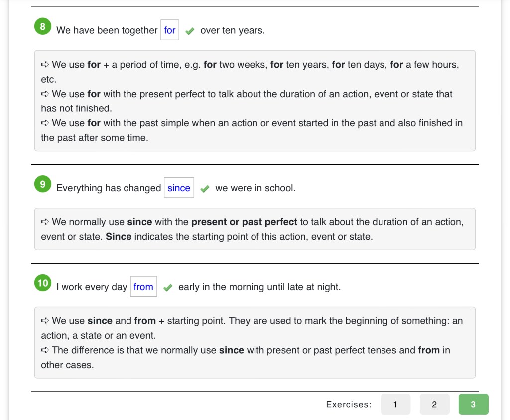Image resolution: width=510 pixels, height=420 pixels.
Task: Click the green number 8 question badge
Action: click(x=43, y=26)
